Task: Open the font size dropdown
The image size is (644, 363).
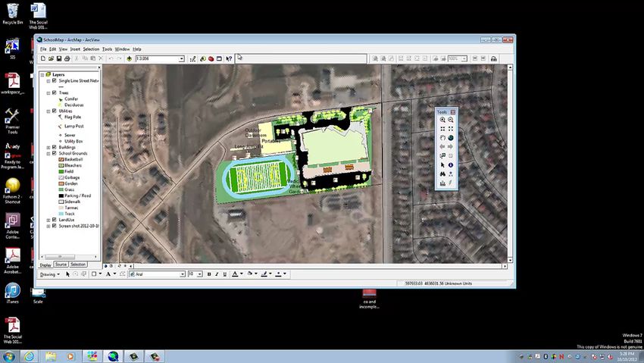Action: pyautogui.click(x=199, y=274)
